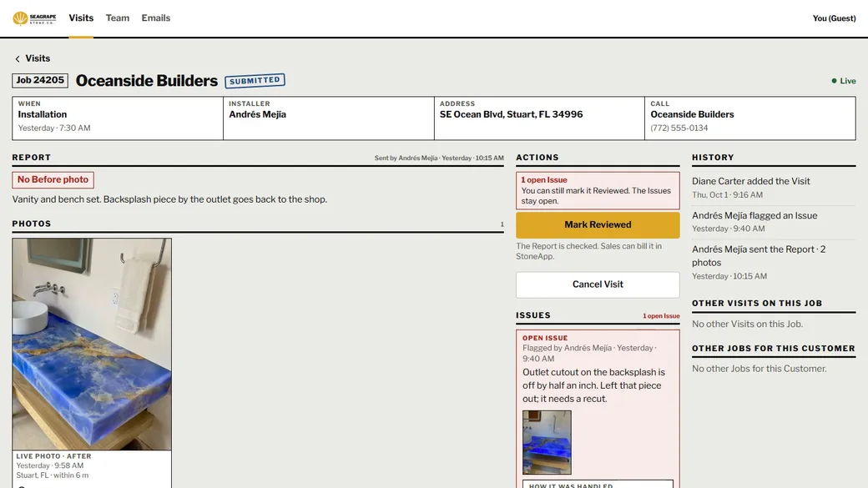Click the Job 24205 badge
Viewport: 868px width, 488px height.
pyautogui.click(x=40, y=80)
